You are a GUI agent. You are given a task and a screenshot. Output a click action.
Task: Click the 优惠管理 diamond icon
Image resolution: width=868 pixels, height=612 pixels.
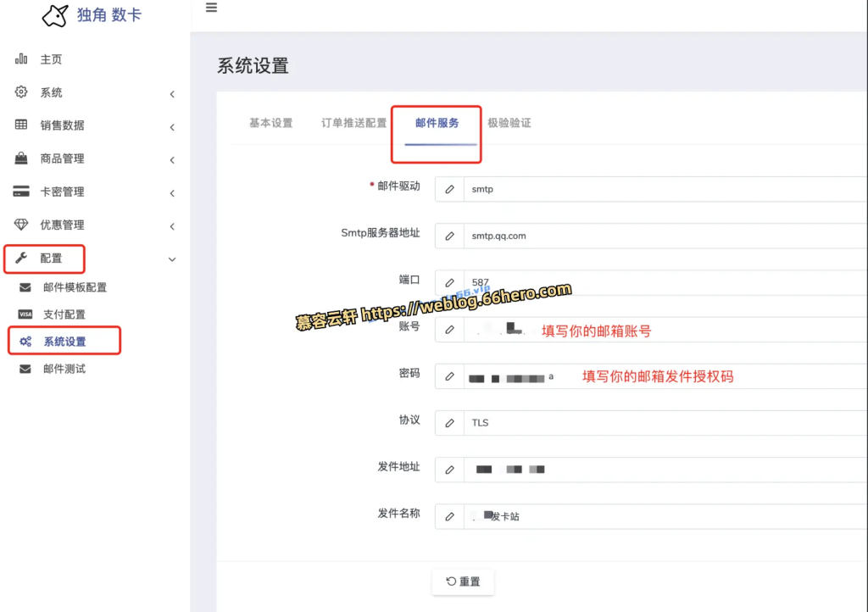tap(21, 225)
